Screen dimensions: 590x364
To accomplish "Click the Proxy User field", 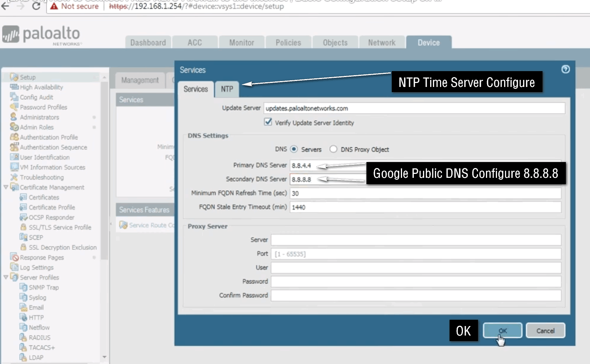I will pos(416,268).
